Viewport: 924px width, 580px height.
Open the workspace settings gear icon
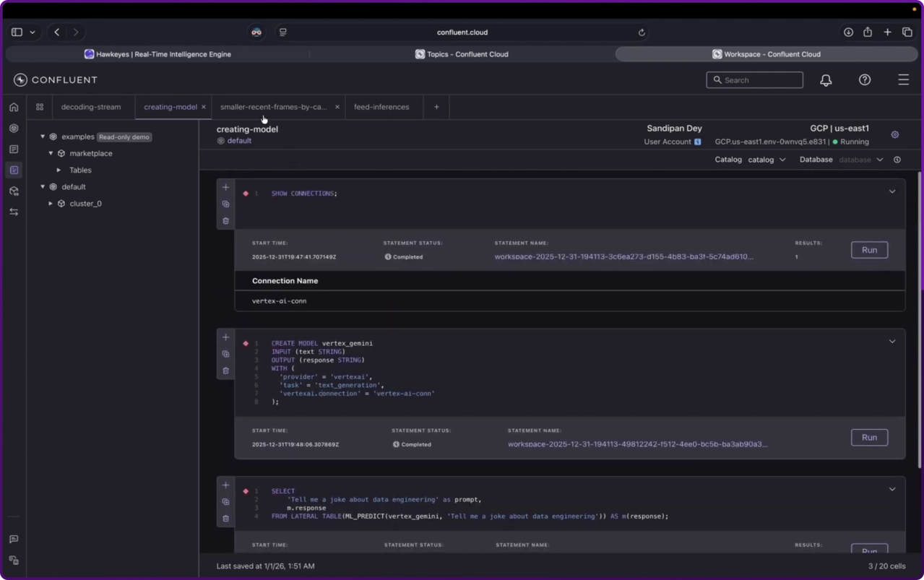click(x=895, y=135)
